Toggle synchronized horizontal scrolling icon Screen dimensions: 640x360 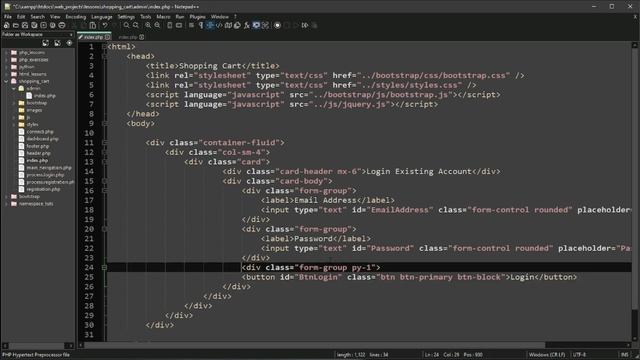[179, 25]
